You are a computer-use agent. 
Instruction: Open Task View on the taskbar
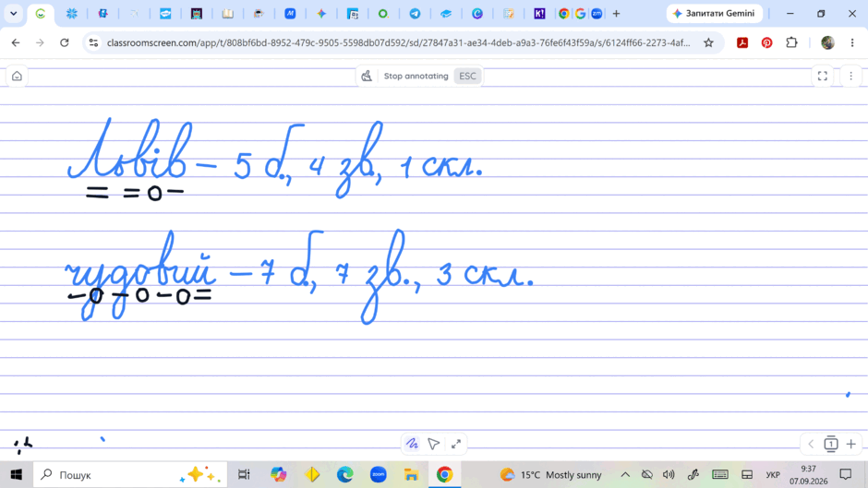pyautogui.click(x=244, y=475)
